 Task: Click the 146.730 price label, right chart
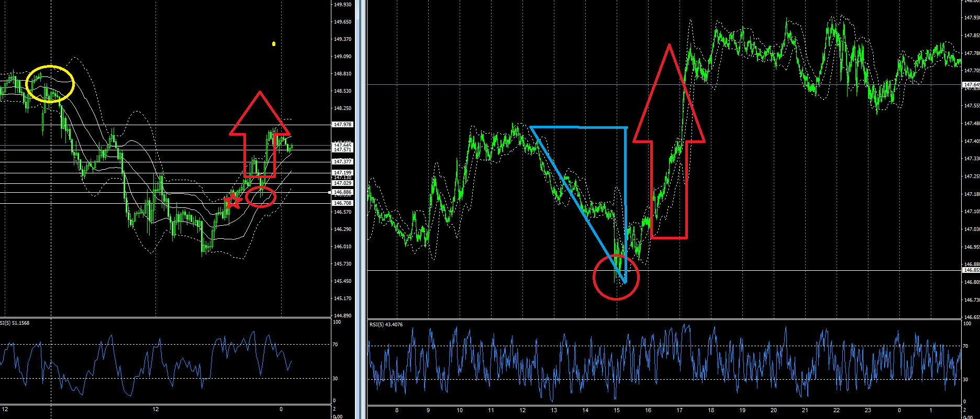(972, 300)
